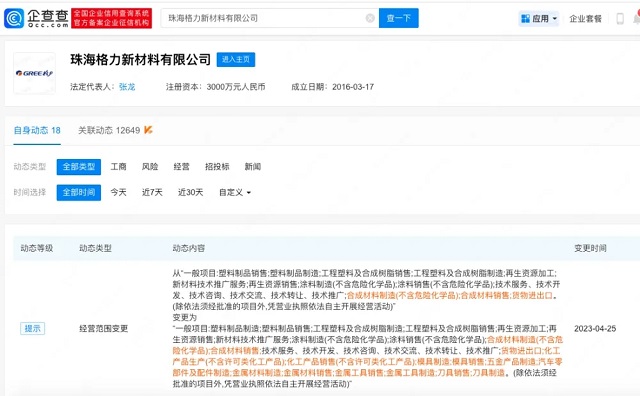
Task: Filter dynamics by 新闻
Action: 253,167
